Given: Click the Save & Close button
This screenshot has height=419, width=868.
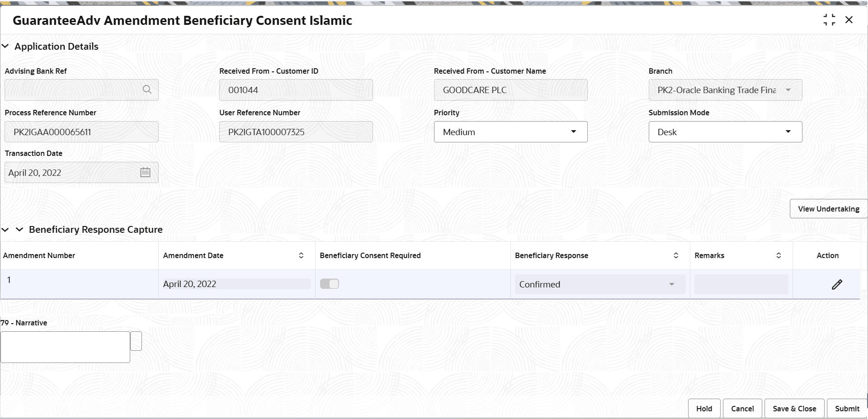Looking at the screenshot, I should click(x=794, y=409).
